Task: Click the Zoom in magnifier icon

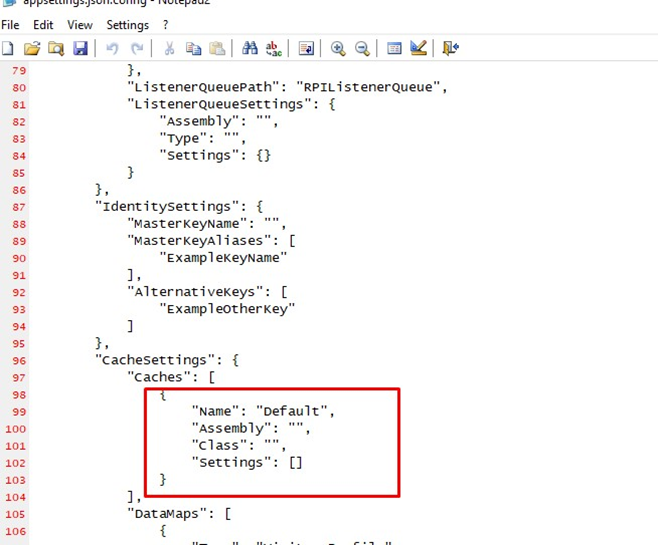Action: [x=338, y=48]
